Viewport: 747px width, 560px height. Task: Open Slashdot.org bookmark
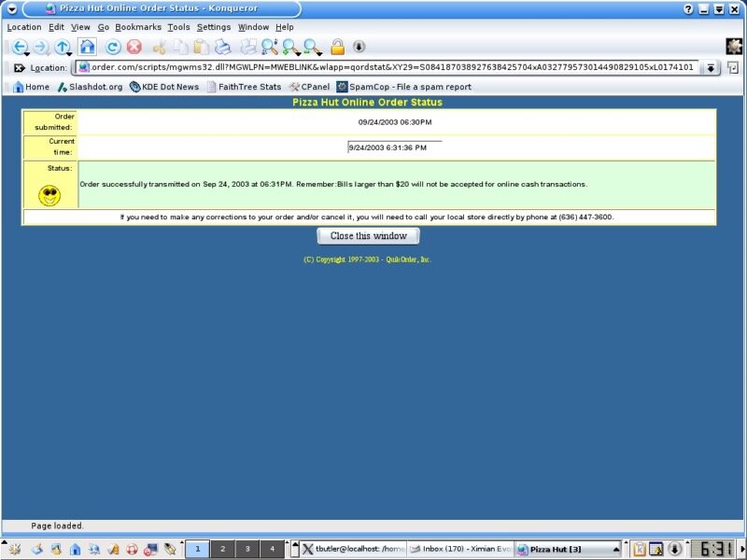(90, 87)
